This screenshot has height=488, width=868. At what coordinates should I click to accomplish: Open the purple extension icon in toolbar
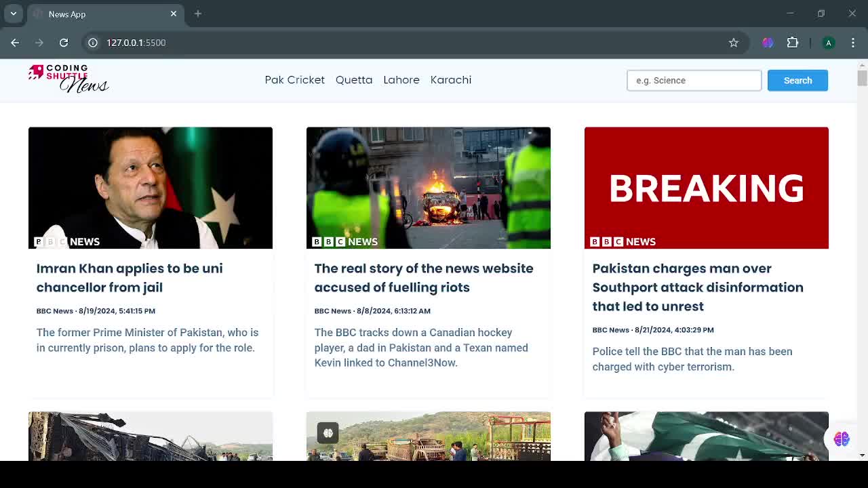coord(768,43)
